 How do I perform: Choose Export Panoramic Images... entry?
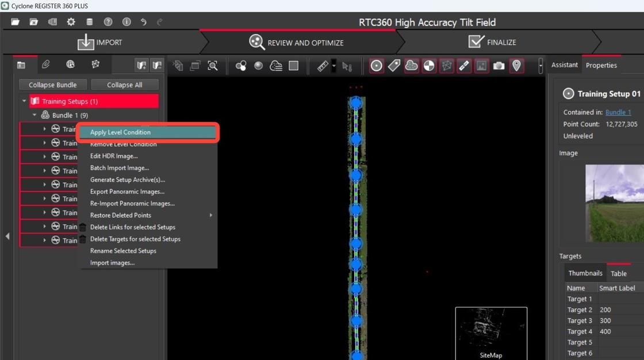pyautogui.click(x=148, y=192)
